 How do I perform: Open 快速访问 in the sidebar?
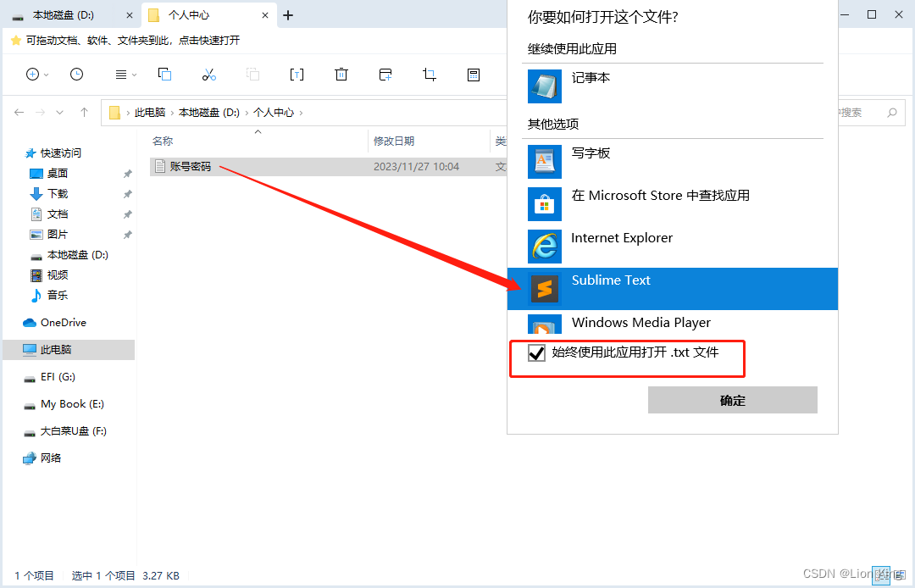[x=61, y=153]
